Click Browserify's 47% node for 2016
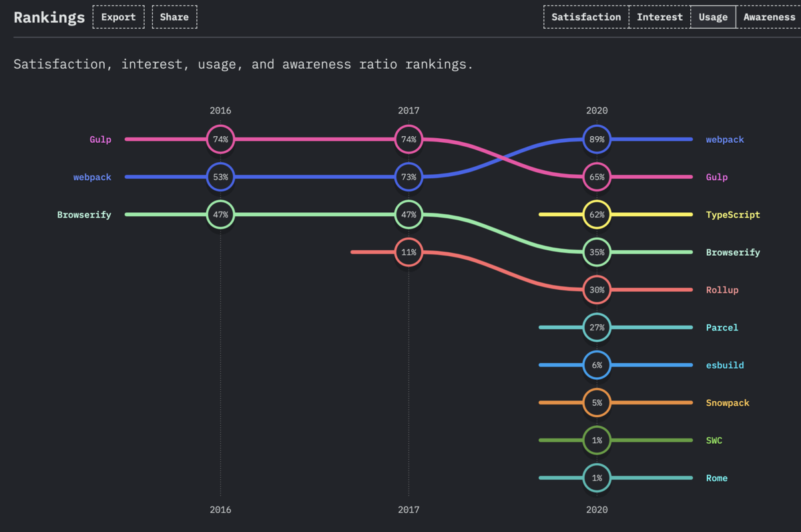Image resolution: width=801 pixels, height=532 pixels. 220,215
